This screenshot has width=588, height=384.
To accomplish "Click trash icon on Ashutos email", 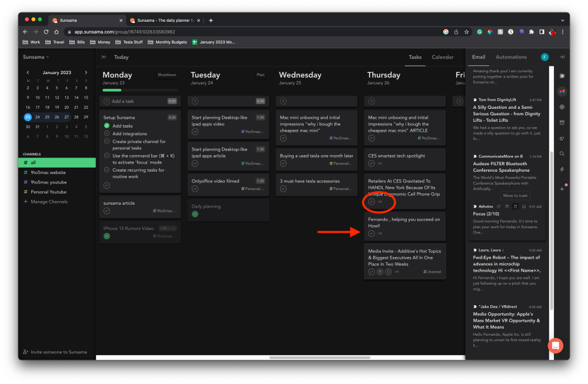I will point(515,206).
